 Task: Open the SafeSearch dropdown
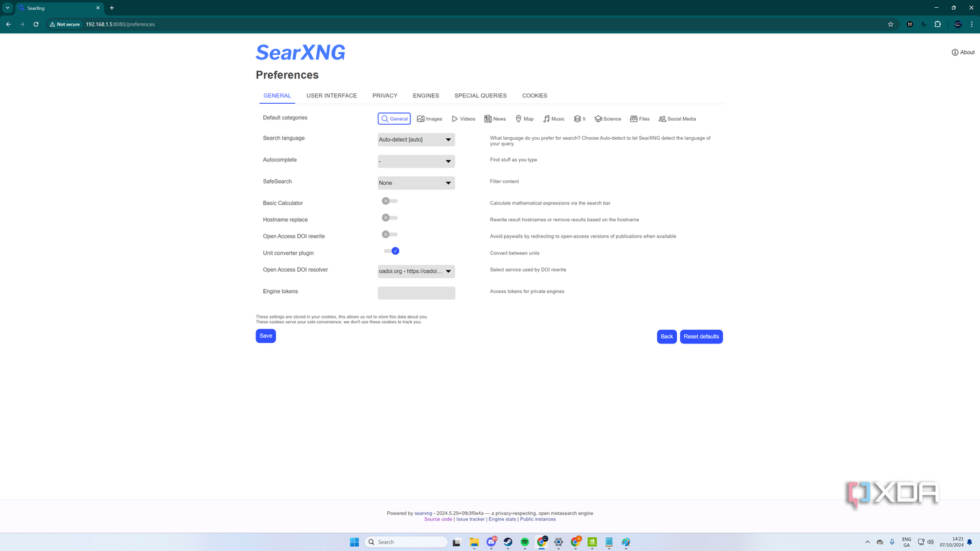(416, 183)
